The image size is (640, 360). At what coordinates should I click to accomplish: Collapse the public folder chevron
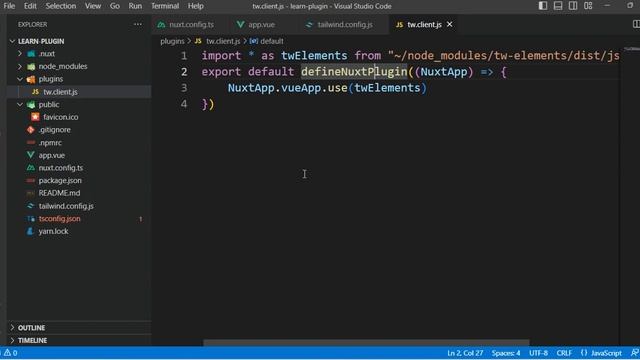(20, 104)
